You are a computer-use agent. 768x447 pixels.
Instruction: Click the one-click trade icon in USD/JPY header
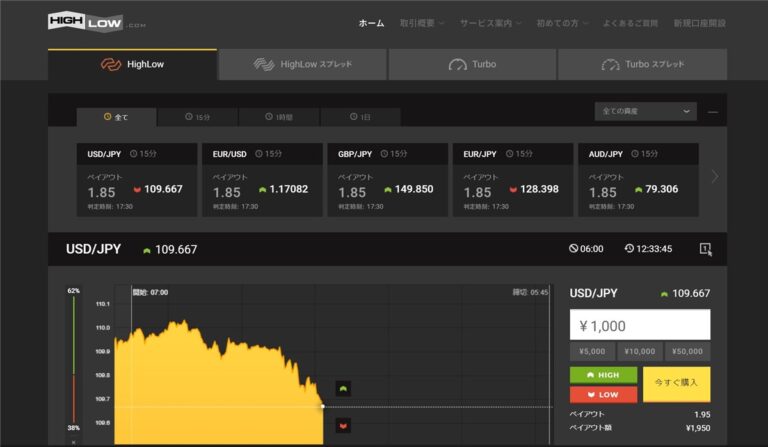706,249
